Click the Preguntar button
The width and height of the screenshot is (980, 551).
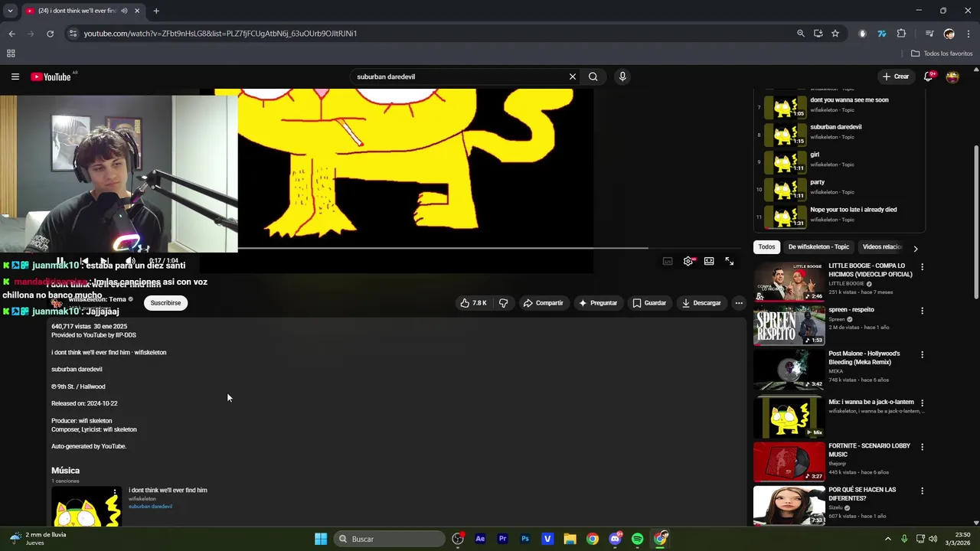point(598,303)
